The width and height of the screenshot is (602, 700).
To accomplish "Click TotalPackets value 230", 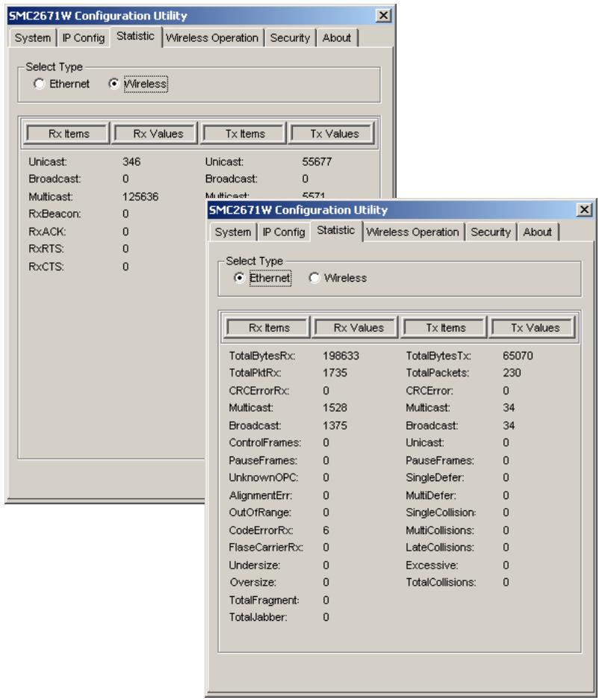I will tap(512, 373).
